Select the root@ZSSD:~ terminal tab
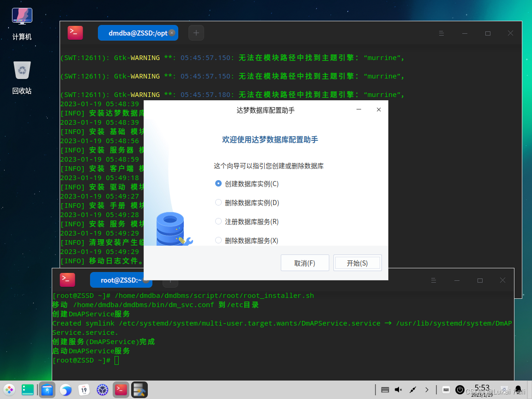Image resolution: width=532 pixels, height=399 pixels. (119, 280)
